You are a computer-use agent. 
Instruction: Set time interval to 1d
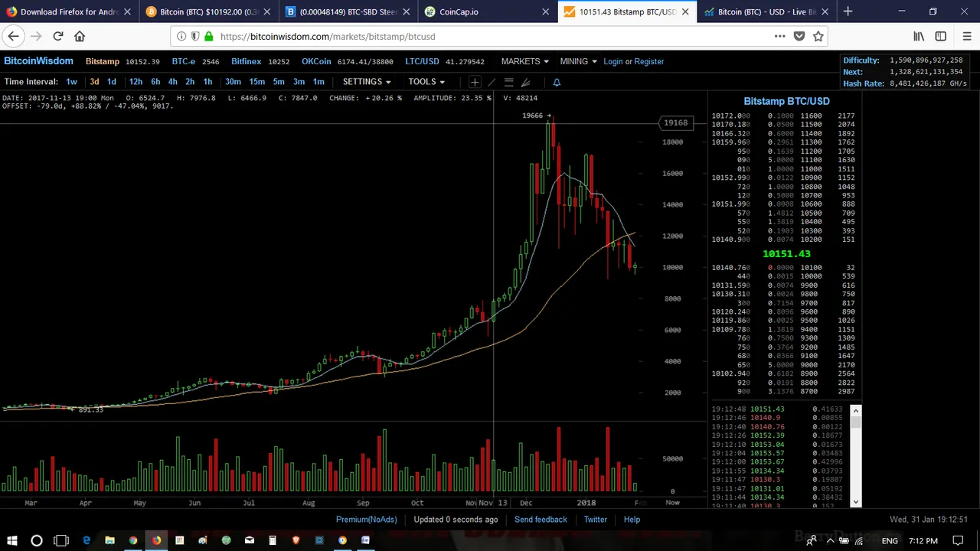coord(112,82)
